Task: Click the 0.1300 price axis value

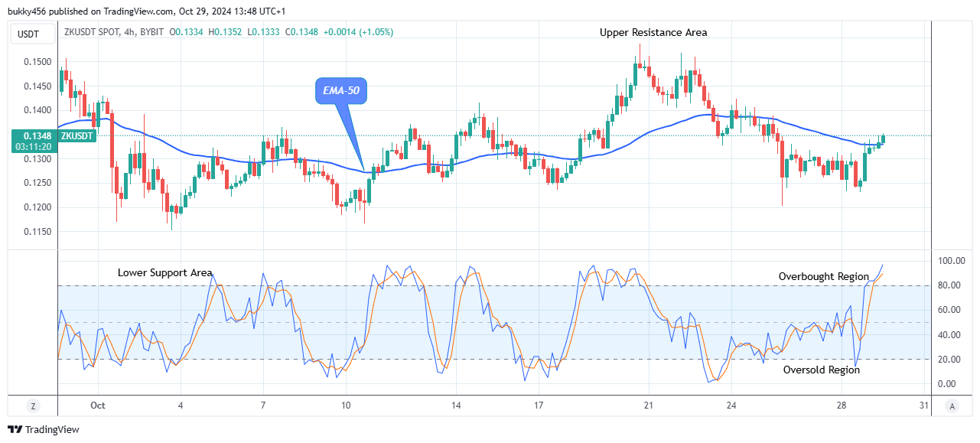Action: point(37,159)
